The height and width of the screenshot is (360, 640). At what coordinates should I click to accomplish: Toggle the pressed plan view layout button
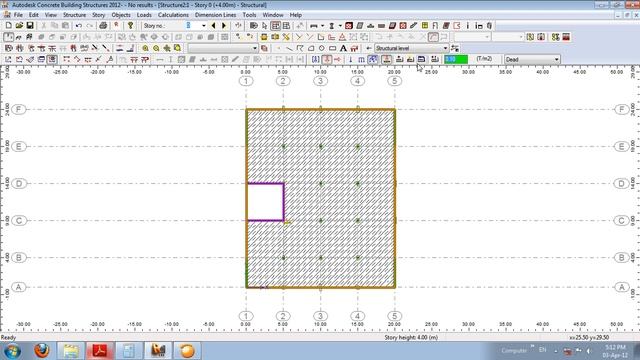click(276, 26)
